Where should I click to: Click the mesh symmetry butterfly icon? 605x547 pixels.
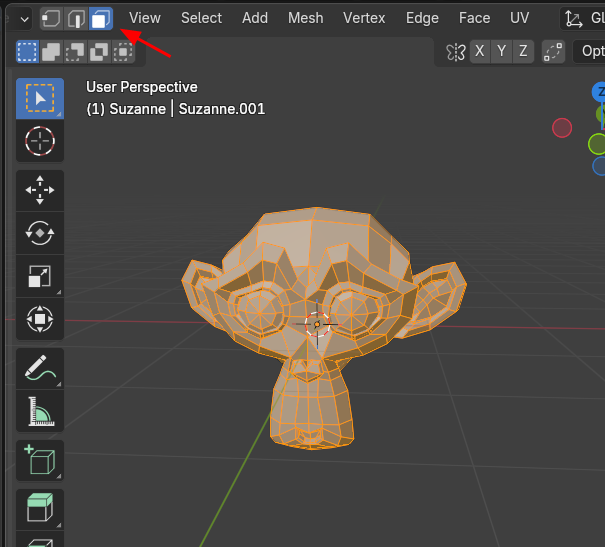click(x=455, y=51)
